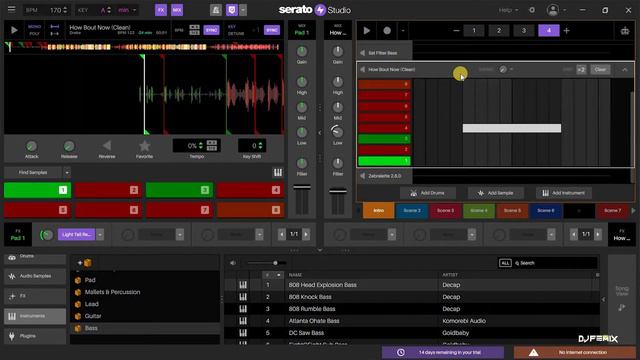The width and height of the screenshot is (640, 360).
Task: Click the Find Samples button
Action: (x=33, y=173)
